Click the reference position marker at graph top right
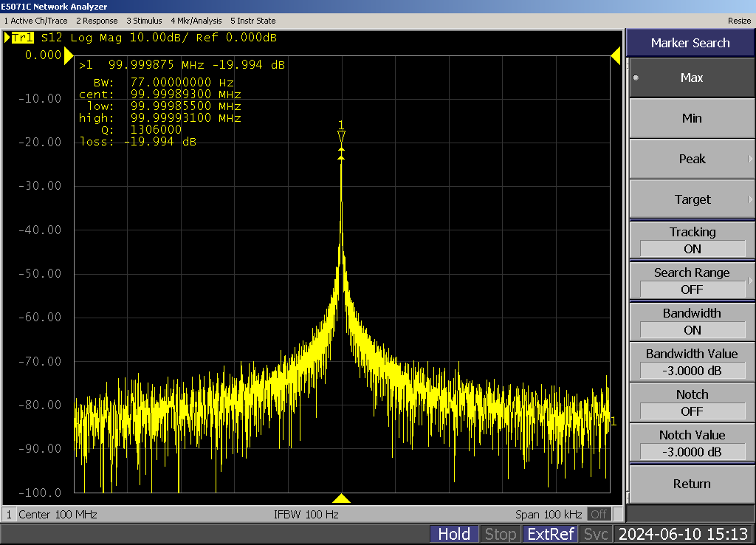Screen dimensions: 756x545 click(x=615, y=55)
